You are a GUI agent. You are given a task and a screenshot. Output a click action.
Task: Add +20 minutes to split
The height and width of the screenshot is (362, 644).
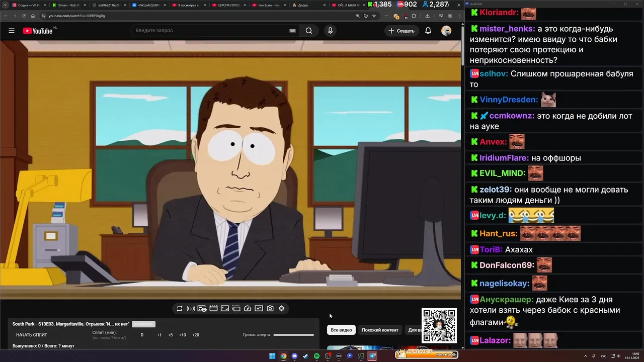pos(196,335)
